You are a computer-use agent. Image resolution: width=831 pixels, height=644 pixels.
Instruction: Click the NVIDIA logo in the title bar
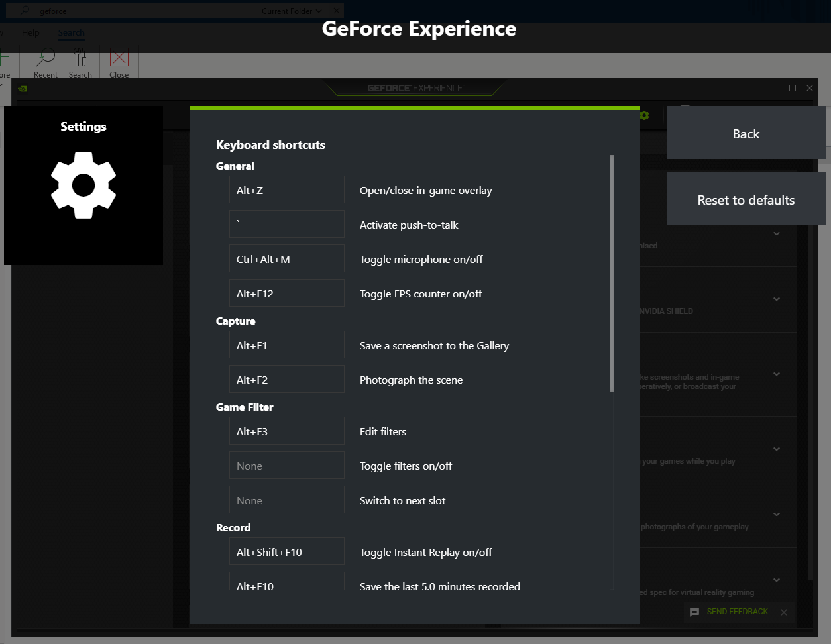tap(23, 88)
